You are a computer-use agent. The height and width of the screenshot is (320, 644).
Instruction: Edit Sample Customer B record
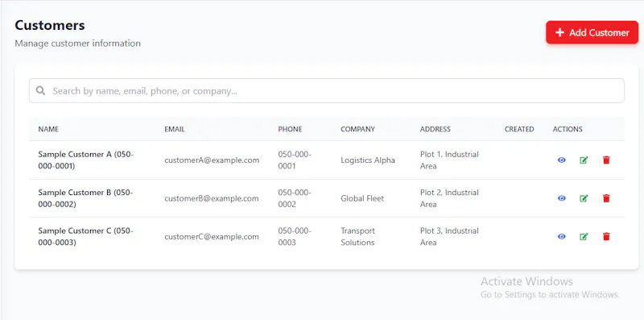pyautogui.click(x=584, y=198)
